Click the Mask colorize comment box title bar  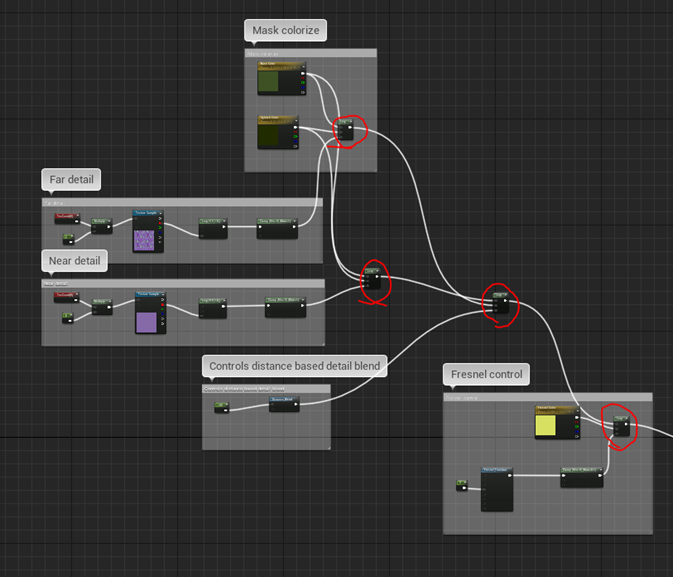click(311, 54)
